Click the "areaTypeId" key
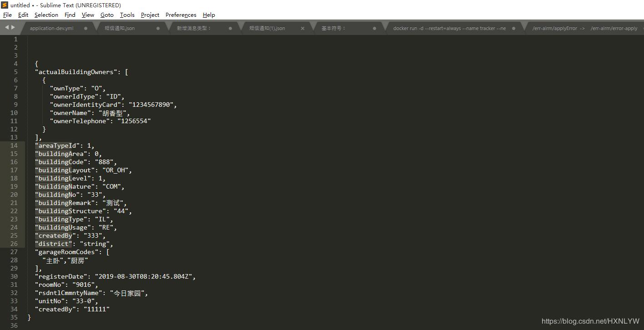 pos(57,145)
